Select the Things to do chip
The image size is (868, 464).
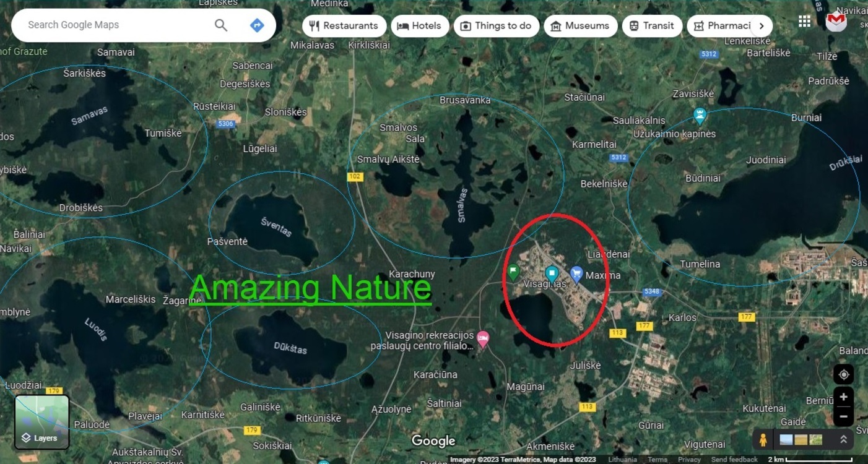[x=497, y=26]
